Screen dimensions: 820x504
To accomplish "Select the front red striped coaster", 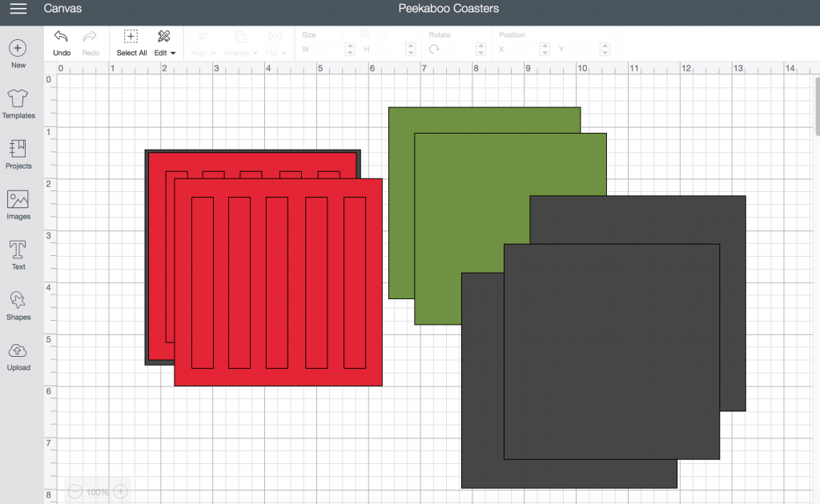I will [278, 282].
